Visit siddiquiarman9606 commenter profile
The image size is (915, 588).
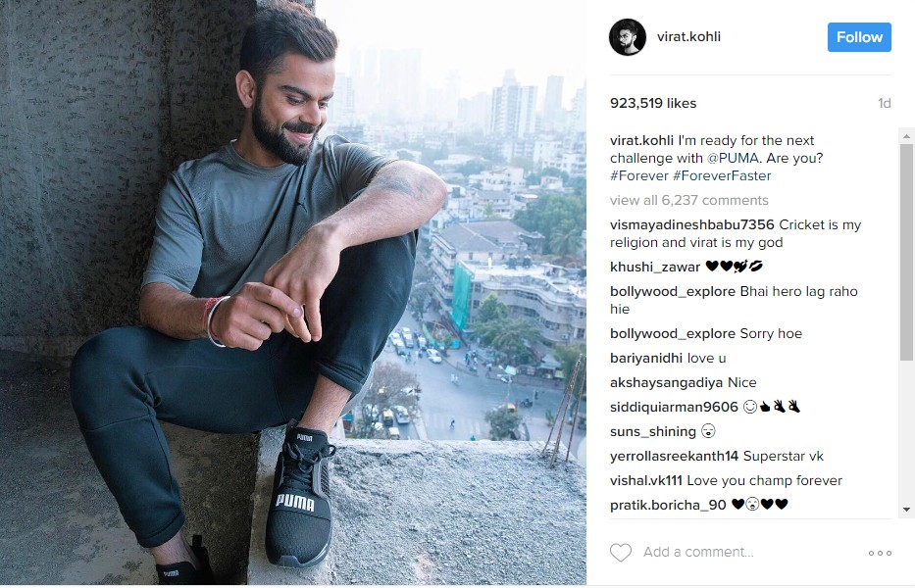[674, 407]
